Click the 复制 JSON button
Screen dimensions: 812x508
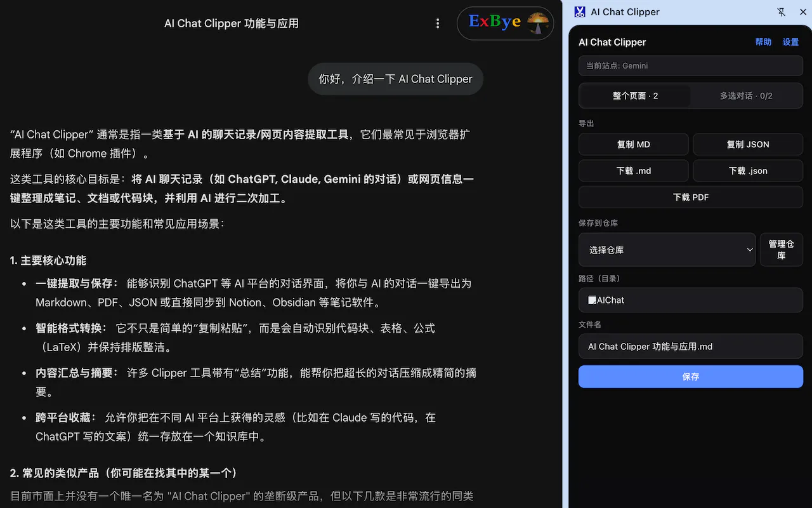[x=748, y=144]
